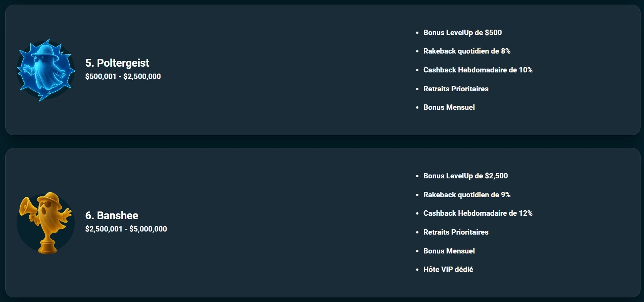
Task: Click the bullet before 'Hôte VIP dédié'
Action: pos(417,270)
